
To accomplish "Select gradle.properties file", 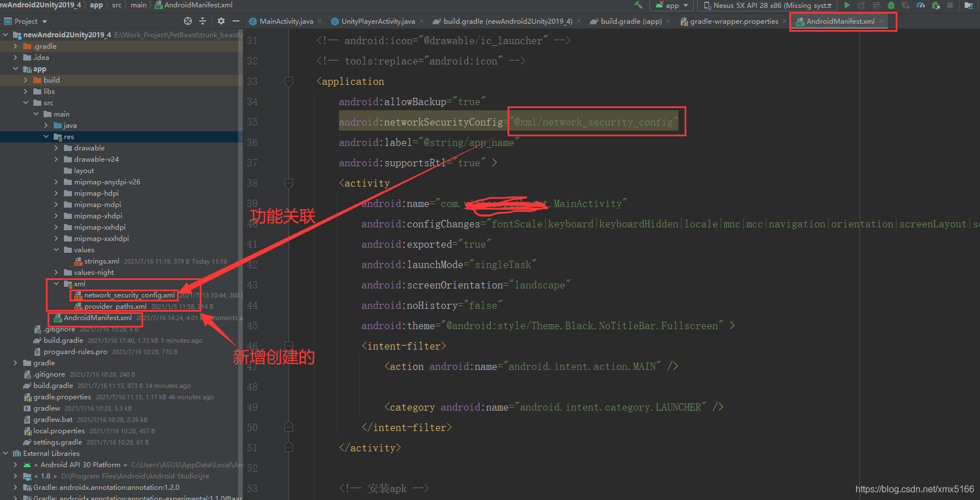I will tap(62, 397).
